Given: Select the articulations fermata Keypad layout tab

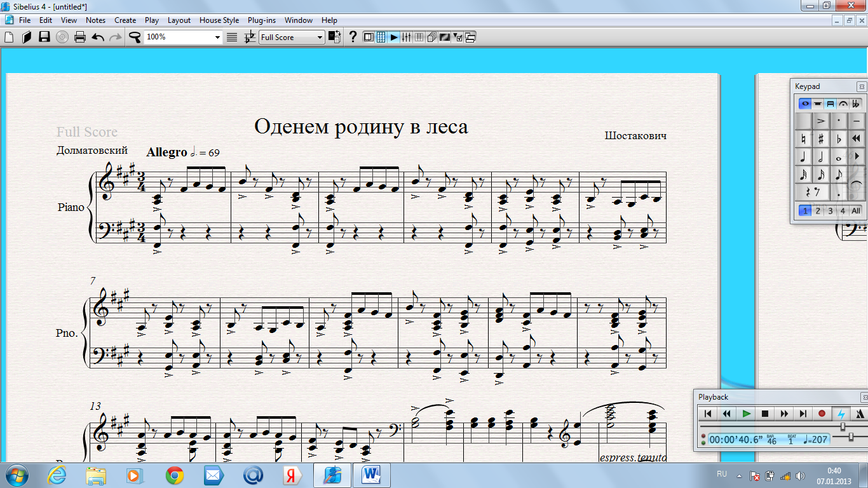Looking at the screenshot, I should [x=843, y=104].
